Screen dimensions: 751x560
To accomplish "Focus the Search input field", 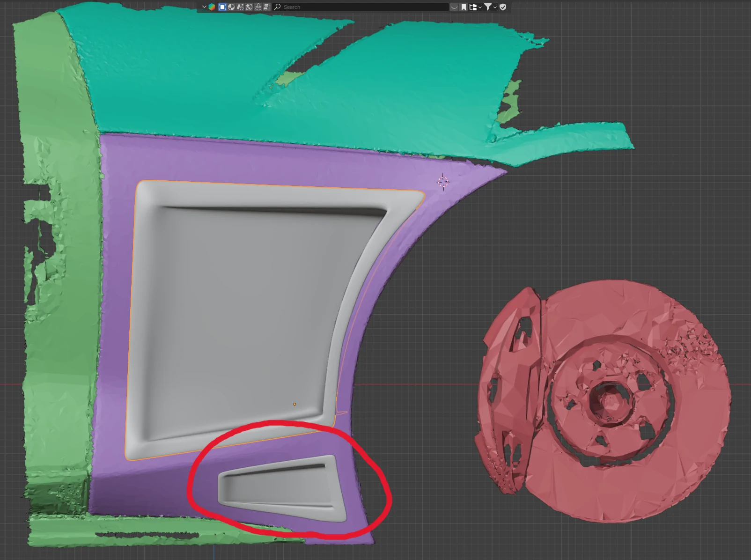I will coord(361,7).
